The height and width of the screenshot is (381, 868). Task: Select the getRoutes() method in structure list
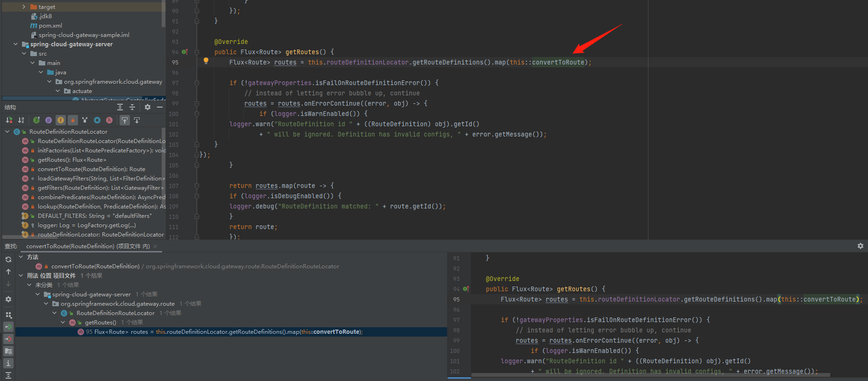tap(72, 160)
